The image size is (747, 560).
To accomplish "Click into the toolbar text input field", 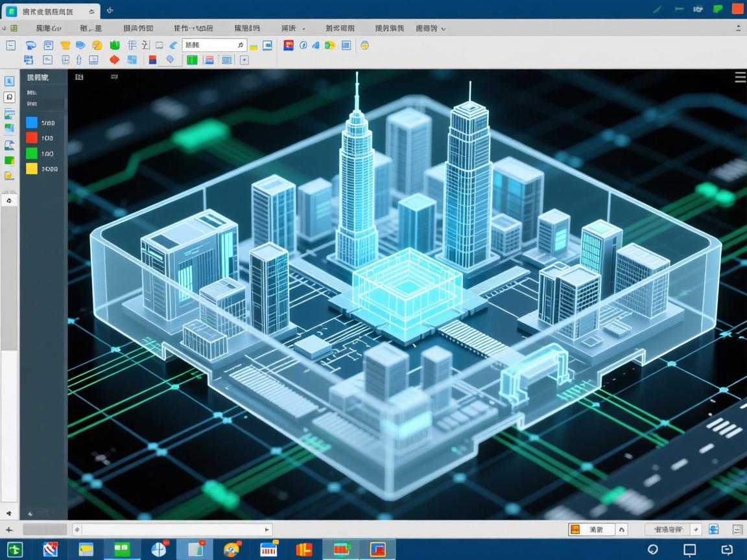I will pyautogui.click(x=211, y=45).
